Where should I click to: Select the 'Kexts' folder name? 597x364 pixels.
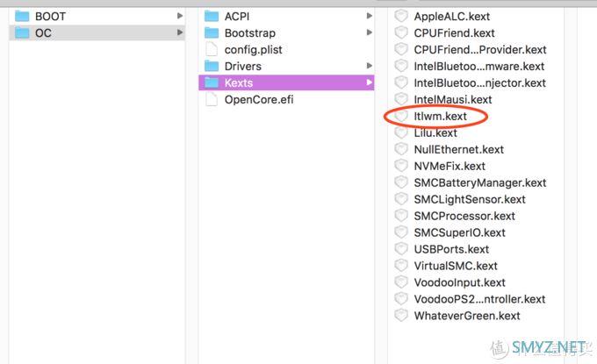click(238, 83)
